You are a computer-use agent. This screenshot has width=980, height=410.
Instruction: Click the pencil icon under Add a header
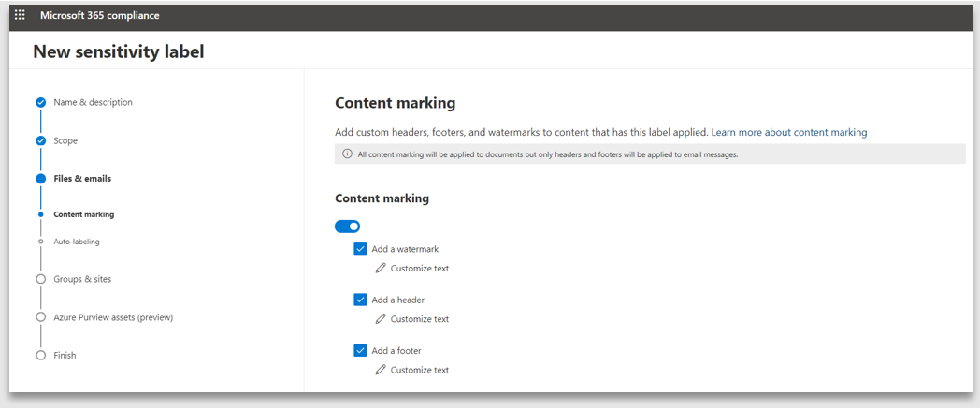pos(381,319)
